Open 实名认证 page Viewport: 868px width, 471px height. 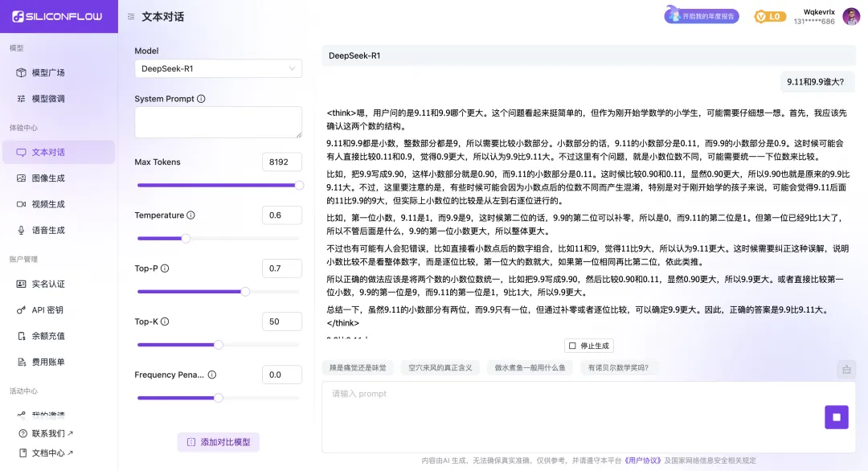point(59,284)
